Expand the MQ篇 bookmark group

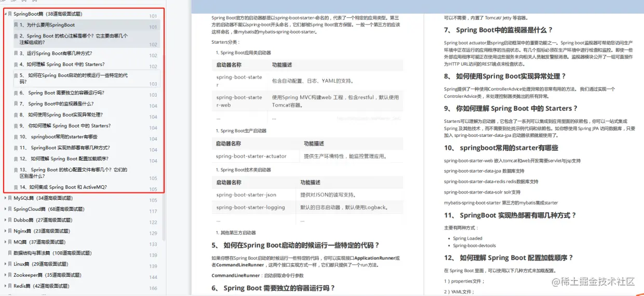5,242
